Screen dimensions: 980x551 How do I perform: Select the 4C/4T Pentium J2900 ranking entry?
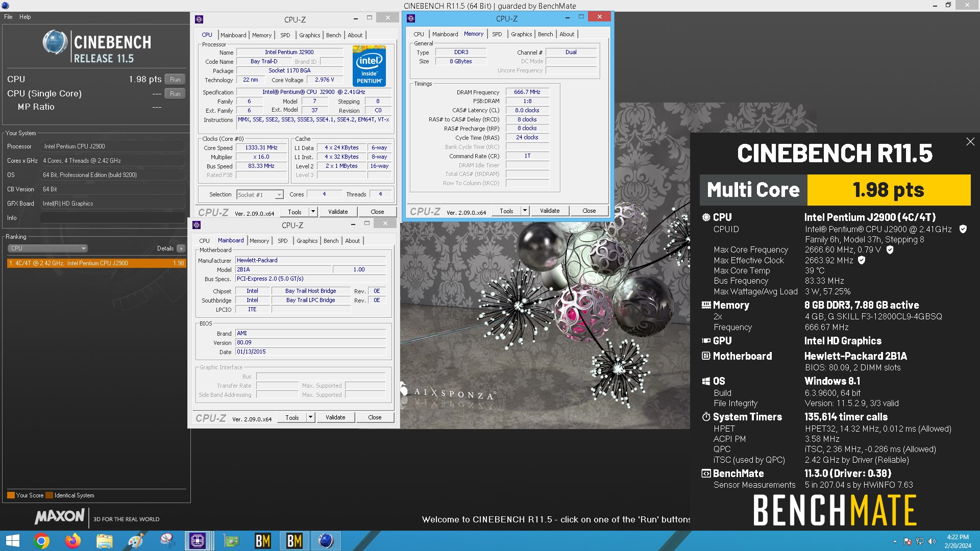coord(96,263)
